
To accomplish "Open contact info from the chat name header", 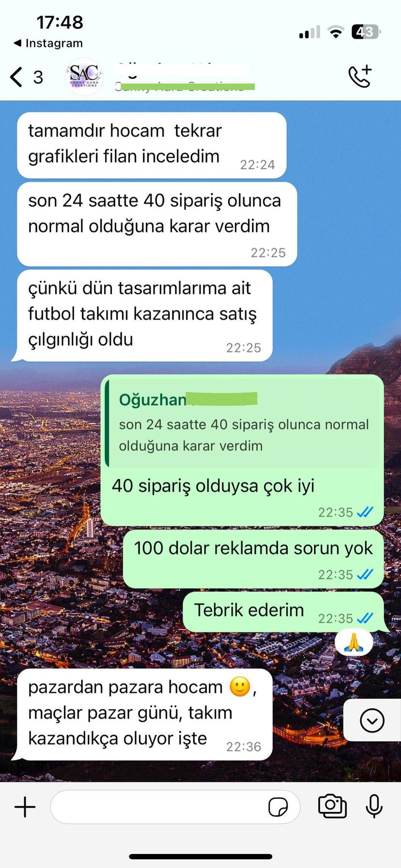I will pyautogui.click(x=184, y=76).
